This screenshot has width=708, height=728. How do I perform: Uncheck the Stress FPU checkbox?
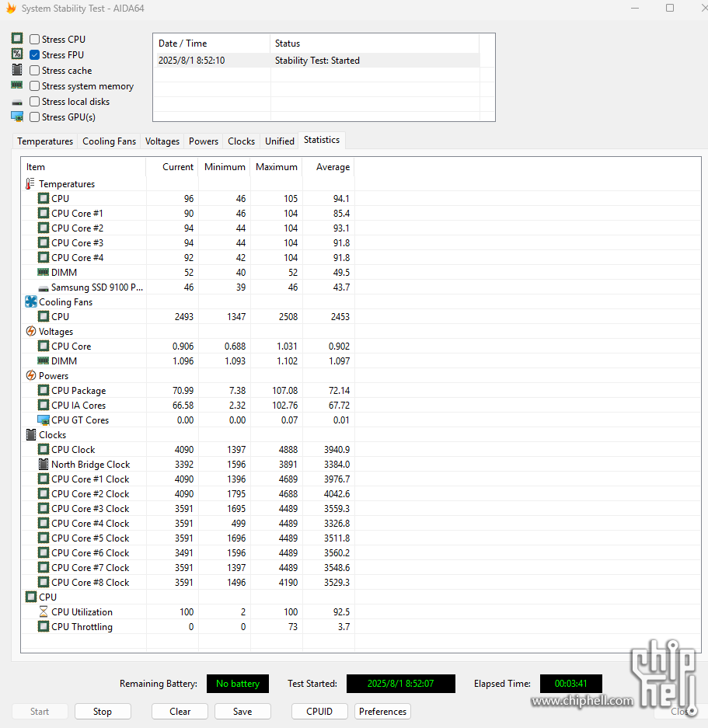(x=34, y=55)
